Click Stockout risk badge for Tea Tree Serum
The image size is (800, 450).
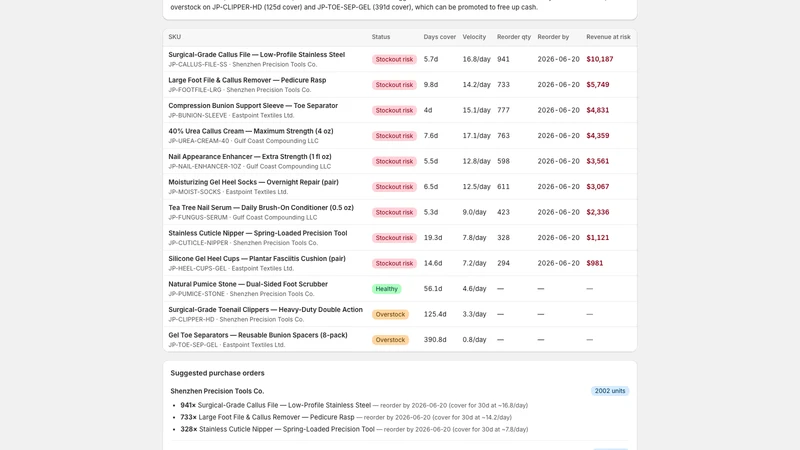[x=394, y=212]
